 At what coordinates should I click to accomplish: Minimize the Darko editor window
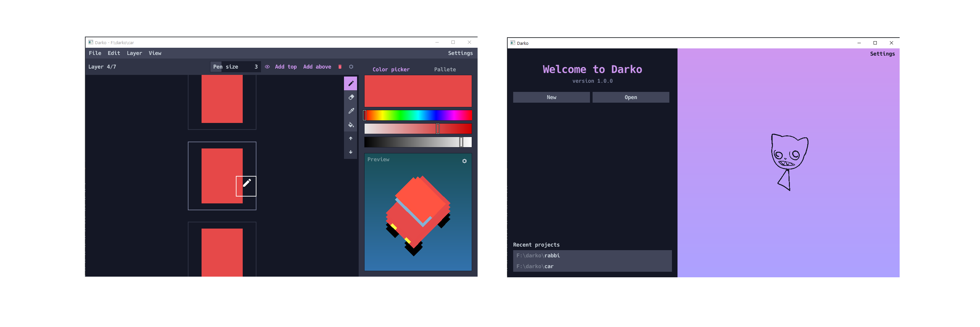437,42
